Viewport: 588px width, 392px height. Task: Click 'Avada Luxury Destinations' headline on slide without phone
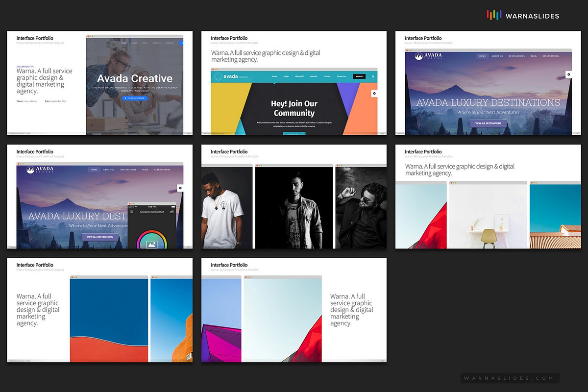pyautogui.click(x=488, y=102)
